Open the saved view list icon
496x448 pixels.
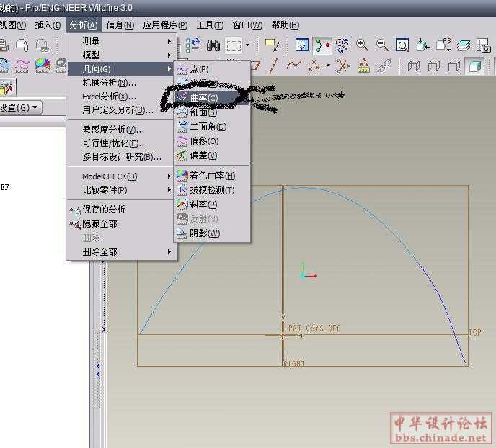click(x=443, y=45)
